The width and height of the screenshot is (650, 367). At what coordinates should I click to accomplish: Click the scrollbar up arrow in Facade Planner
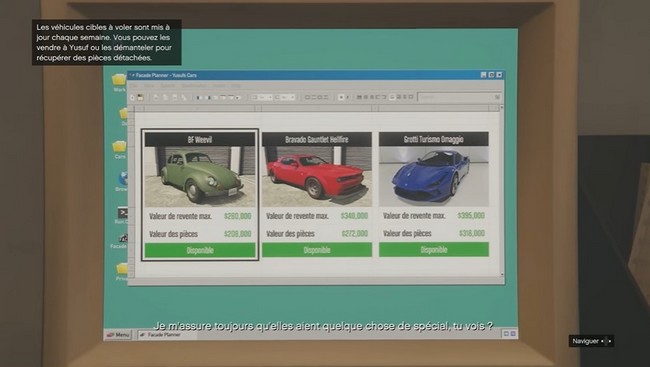502,107
